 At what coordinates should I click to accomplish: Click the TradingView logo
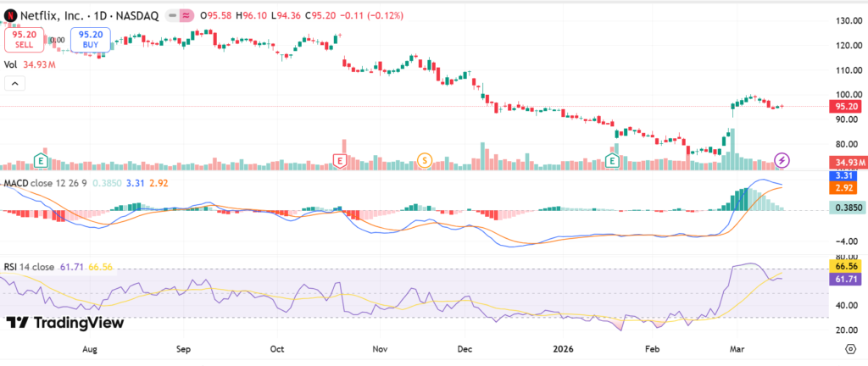pyautogui.click(x=65, y=323)
